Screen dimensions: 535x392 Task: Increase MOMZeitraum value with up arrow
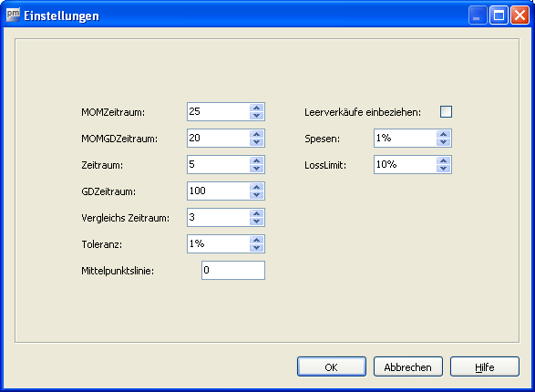point(257,108)
